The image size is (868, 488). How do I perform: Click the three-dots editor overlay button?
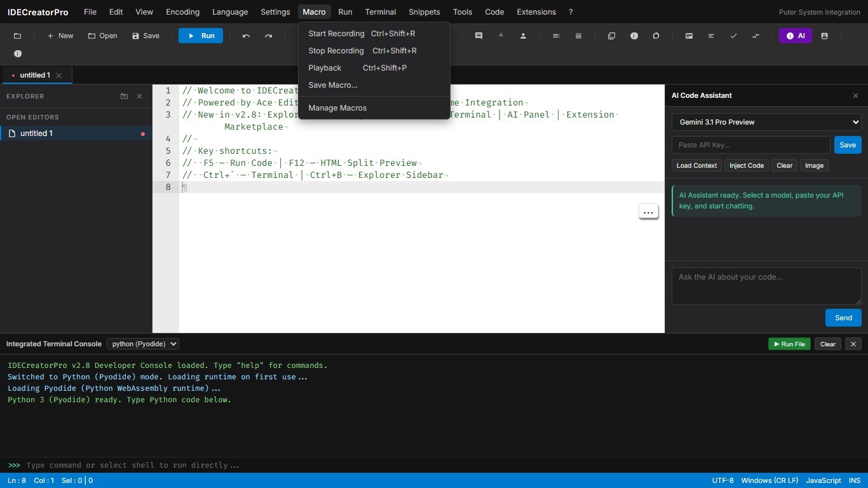pos(648,212)
